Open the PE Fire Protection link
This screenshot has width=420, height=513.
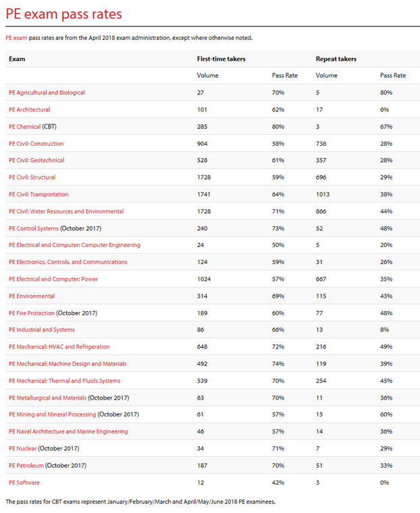click(x=32, y=313)
